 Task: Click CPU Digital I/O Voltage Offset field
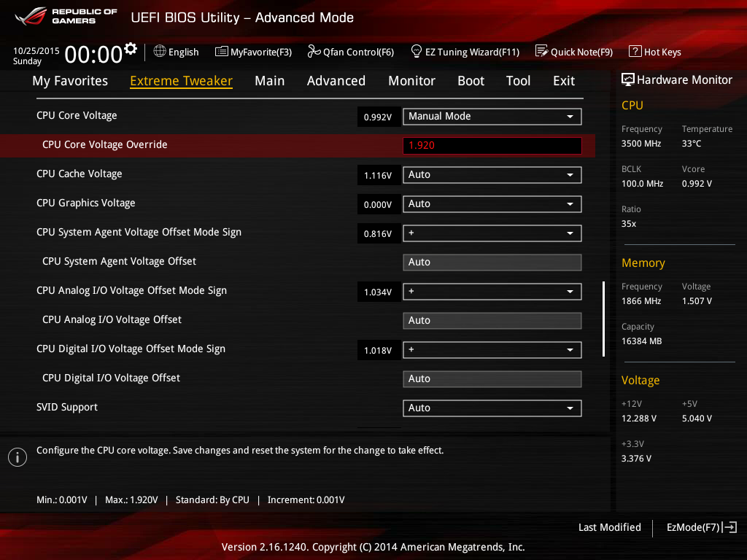click(492, 379)
